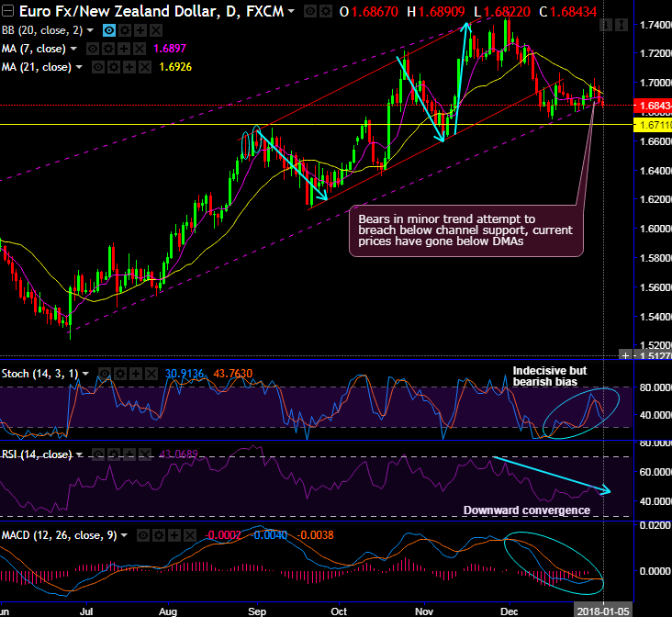The image size is (672, 617).
Task: Remove MACD indicator with X icon
Action: [190, 535]
